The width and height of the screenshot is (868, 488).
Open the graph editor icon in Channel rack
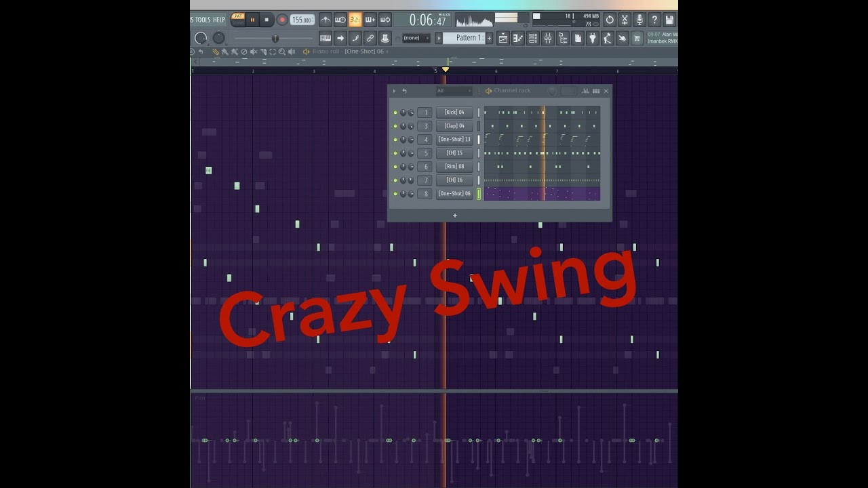click(585, 91)
